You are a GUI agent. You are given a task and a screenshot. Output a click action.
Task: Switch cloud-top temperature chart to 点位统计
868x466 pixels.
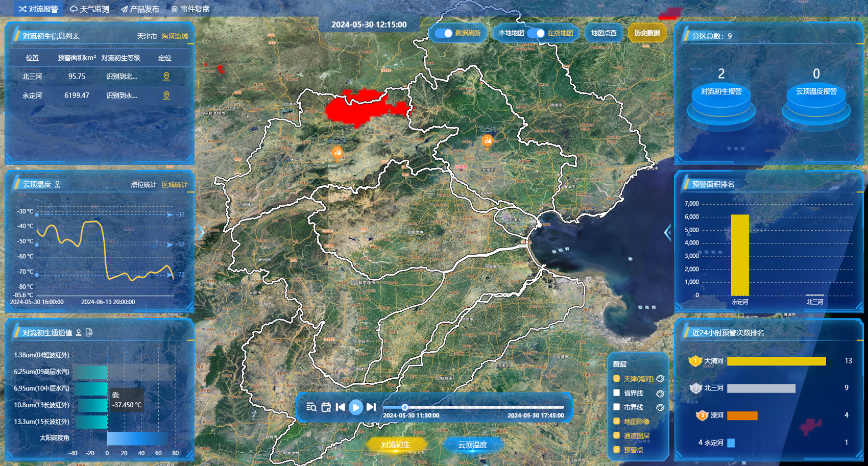(143, 185)
